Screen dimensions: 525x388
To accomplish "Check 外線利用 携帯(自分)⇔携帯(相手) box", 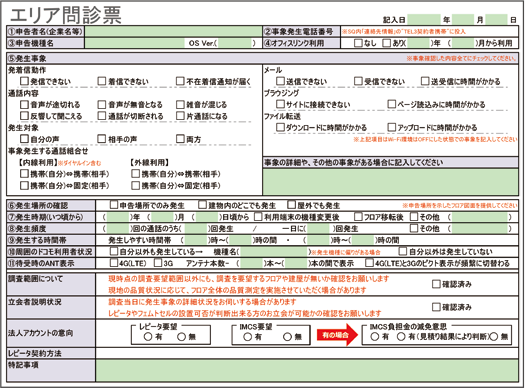I will [x=135, y=174].
